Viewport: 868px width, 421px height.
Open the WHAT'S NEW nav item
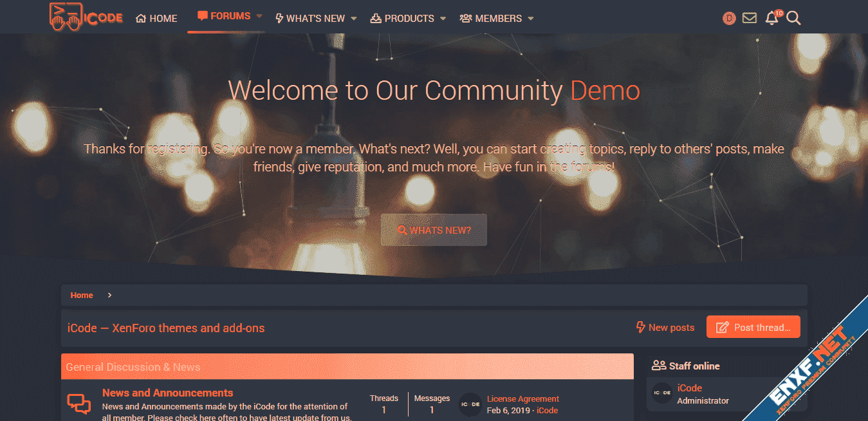click(x=310, y=19)
